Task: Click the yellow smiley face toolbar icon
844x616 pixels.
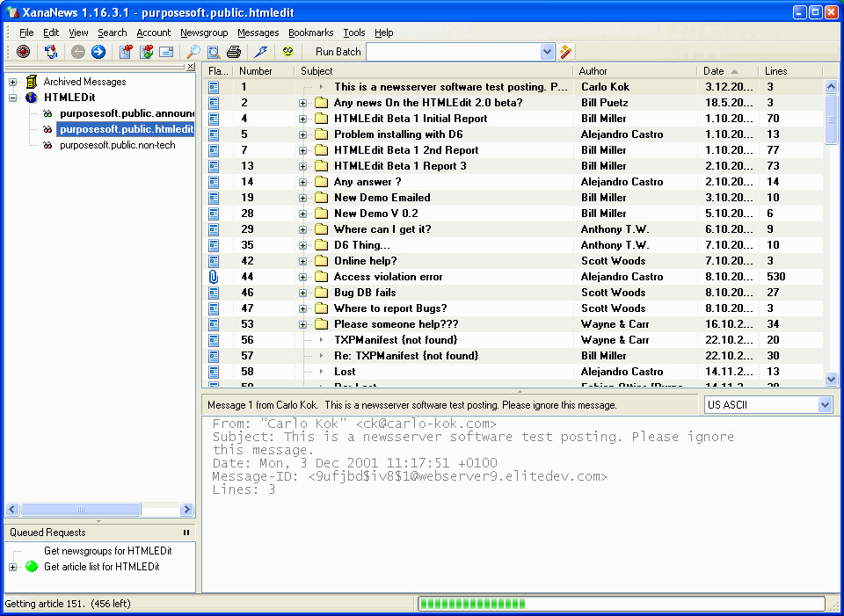Action: (x=288, y=52)
